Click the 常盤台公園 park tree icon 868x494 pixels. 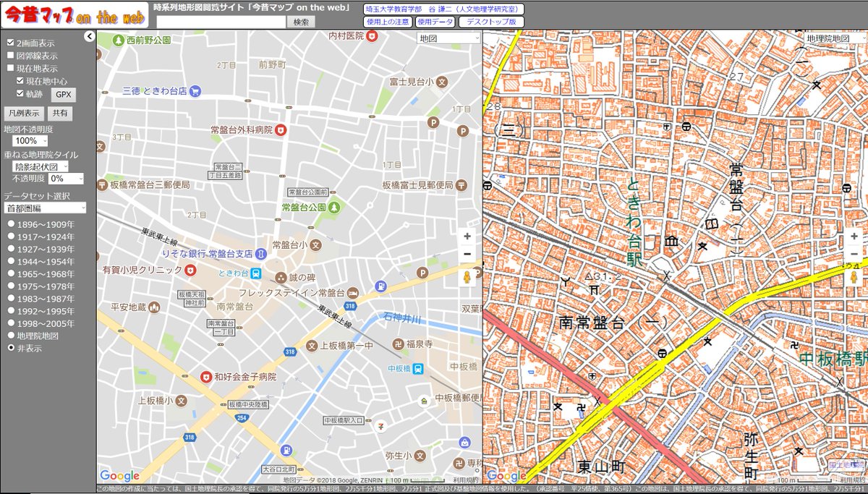pyautogui.click(x=334, y=208)
